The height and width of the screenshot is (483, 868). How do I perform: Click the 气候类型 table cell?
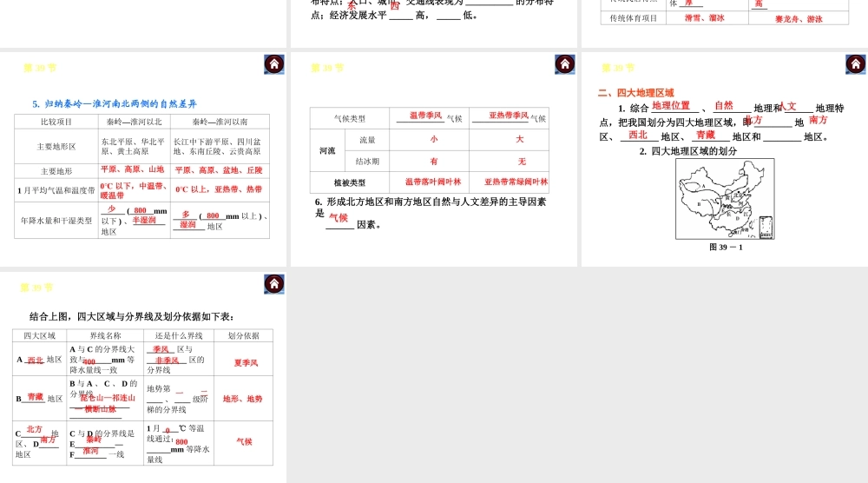pyautogui.click(x=350, y=118)
